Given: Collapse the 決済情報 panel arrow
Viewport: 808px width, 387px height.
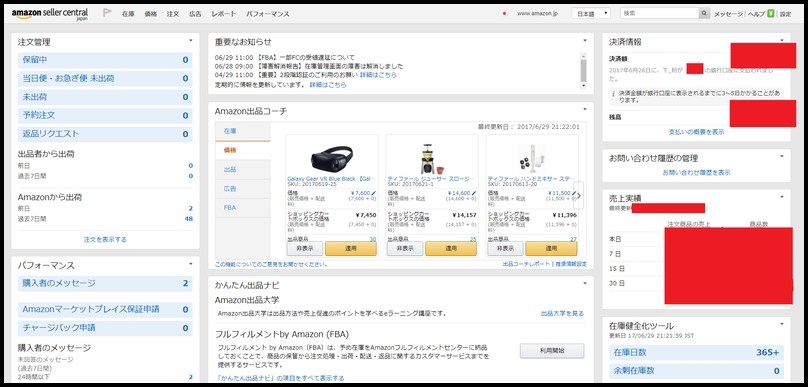Looking at the screenshot, I should (x=782, y=40).
